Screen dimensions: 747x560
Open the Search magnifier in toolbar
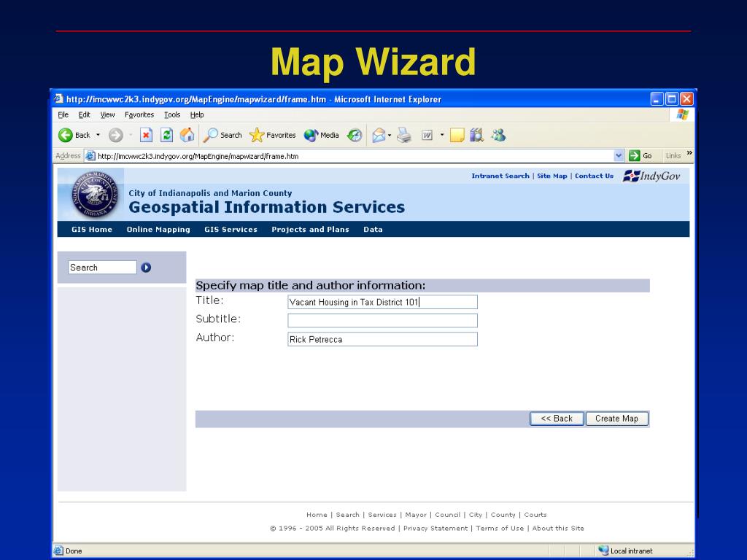coord(210,135)
